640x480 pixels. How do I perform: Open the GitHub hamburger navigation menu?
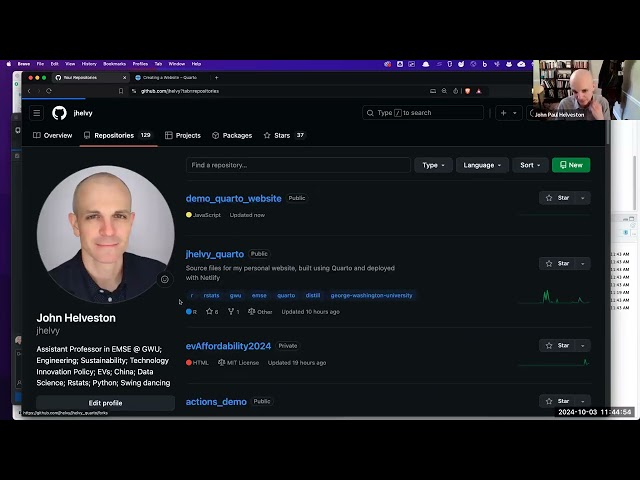click(36, 113)
